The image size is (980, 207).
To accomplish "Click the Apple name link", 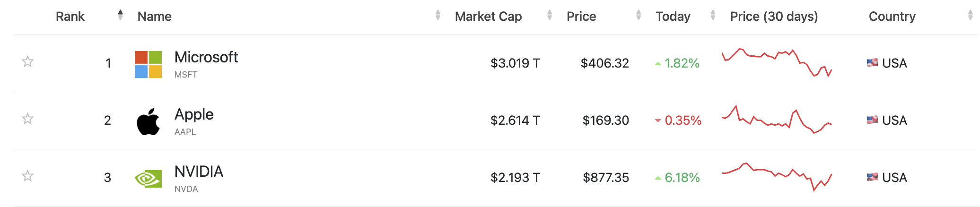I will [194, 114].
